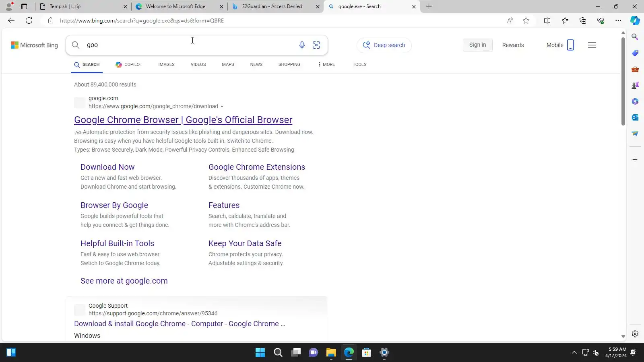Image resolution: width=644 pixels, height=362 pixels.
Task: Open the Rewards link
Action: [x=513, y=45]
